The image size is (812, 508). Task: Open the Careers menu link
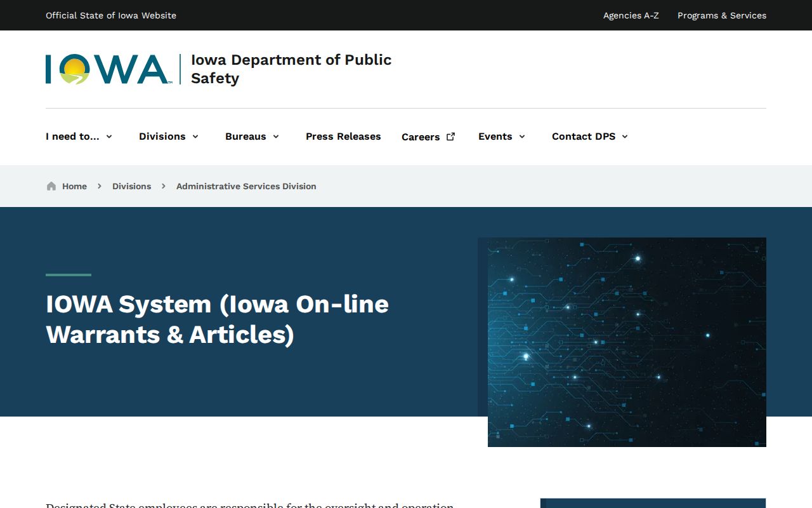pos(421,137)
